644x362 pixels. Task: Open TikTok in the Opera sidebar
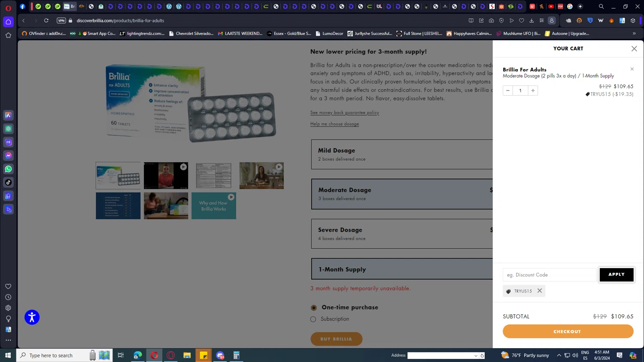click(8, 182)
